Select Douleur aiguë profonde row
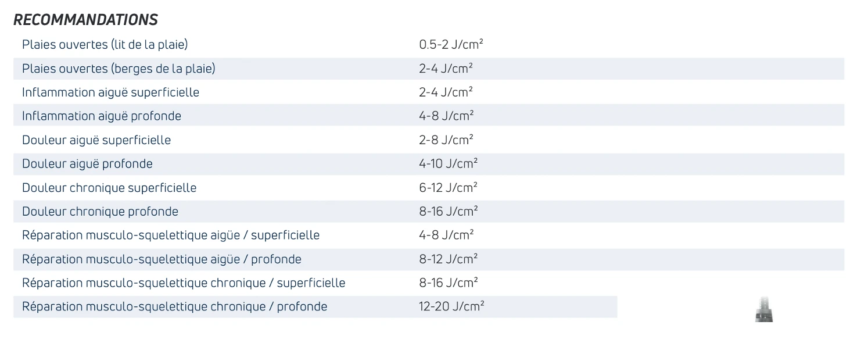 [429, 164]
